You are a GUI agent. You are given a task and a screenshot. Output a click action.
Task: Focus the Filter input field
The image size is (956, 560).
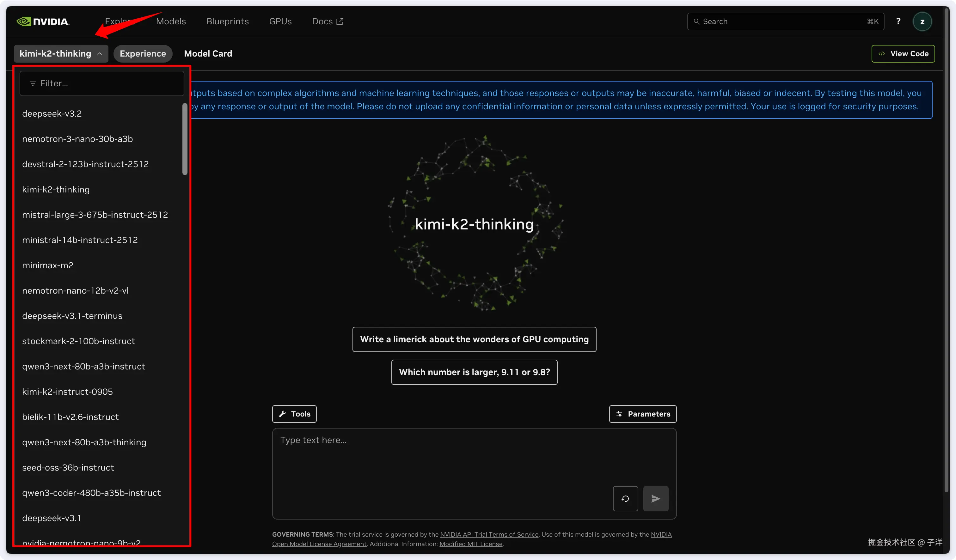click(102, 83)
